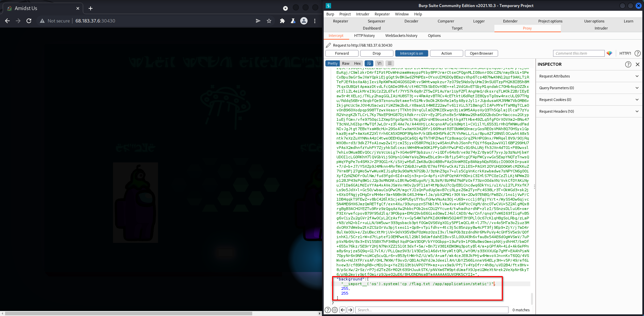This screenshot has width=644, height=316.
Task: Select the Intercept sub-tab
Action: coord(336,36)
